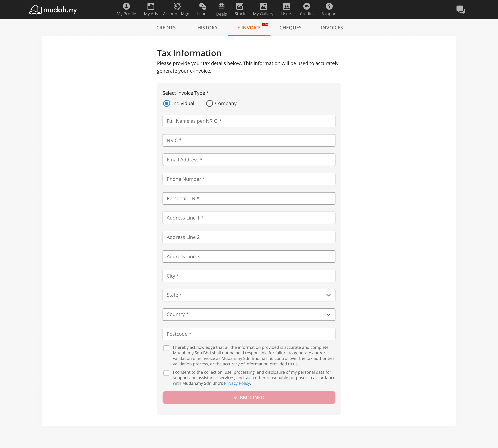Tick the accuracy acknowledgement checkbox
The width and height of the screenshot is (498, 448).
167,348
